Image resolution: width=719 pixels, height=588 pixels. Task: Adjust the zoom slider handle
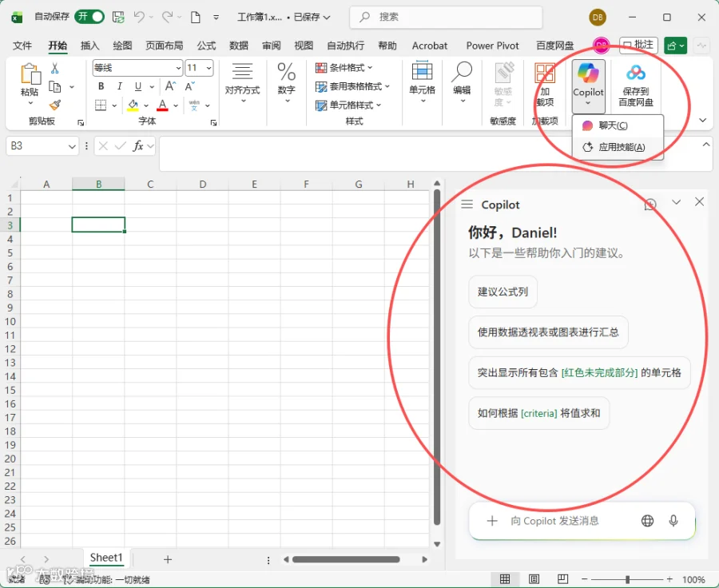coord(627,579)
